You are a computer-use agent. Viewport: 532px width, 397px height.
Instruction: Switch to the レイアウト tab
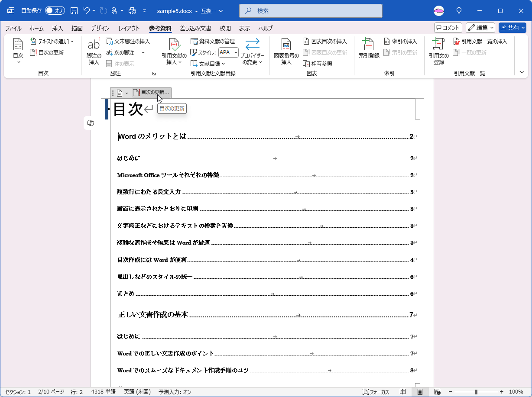coord(129,28)
